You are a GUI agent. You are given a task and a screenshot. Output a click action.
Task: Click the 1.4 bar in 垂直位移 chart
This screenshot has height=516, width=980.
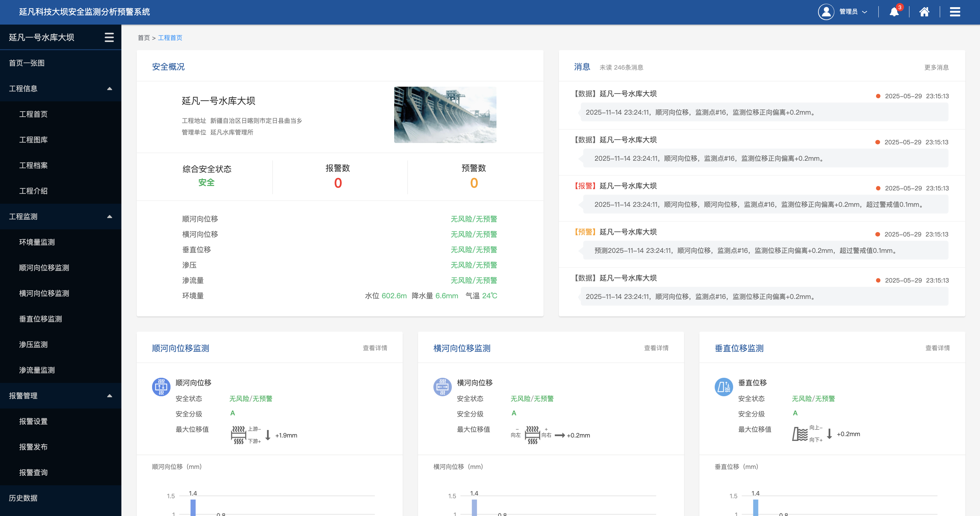pyautogui.click(x=756, y=507)
